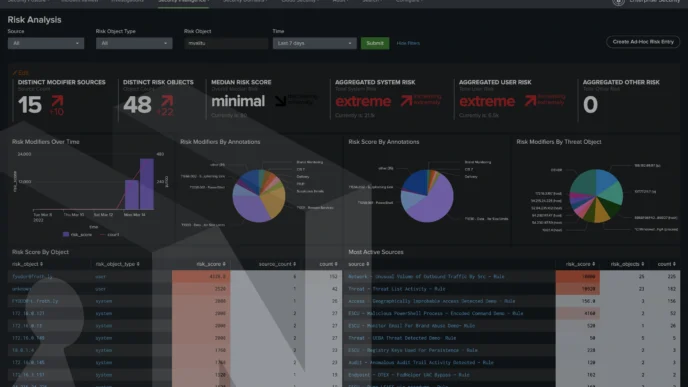This screenshot has width=688, height=387.
Task: Sort by source_count column header
Action: point(277,264)
